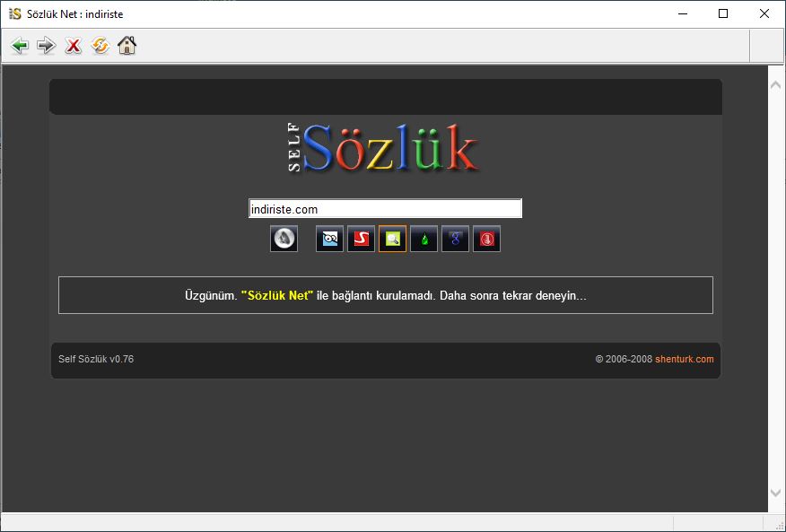Click the © 2006-2008 copyright text
Screen dimensions: 786x532
click(624, 359)
